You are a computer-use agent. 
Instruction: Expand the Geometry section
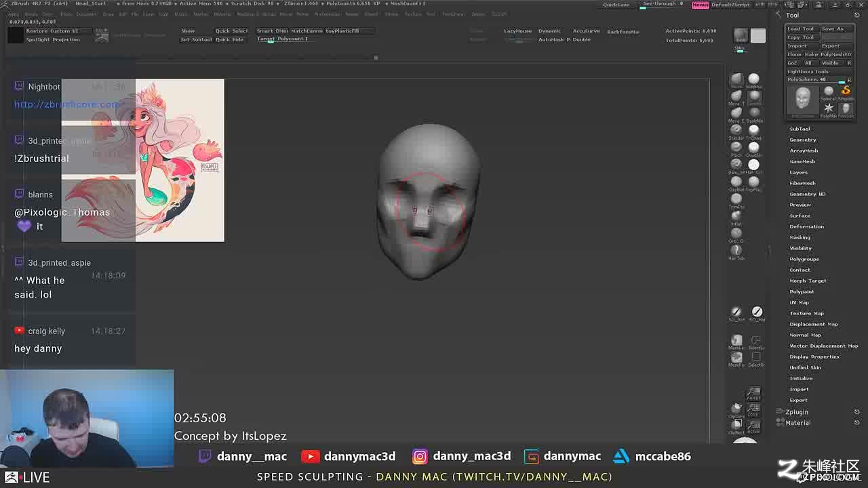(x=803, y=140)
